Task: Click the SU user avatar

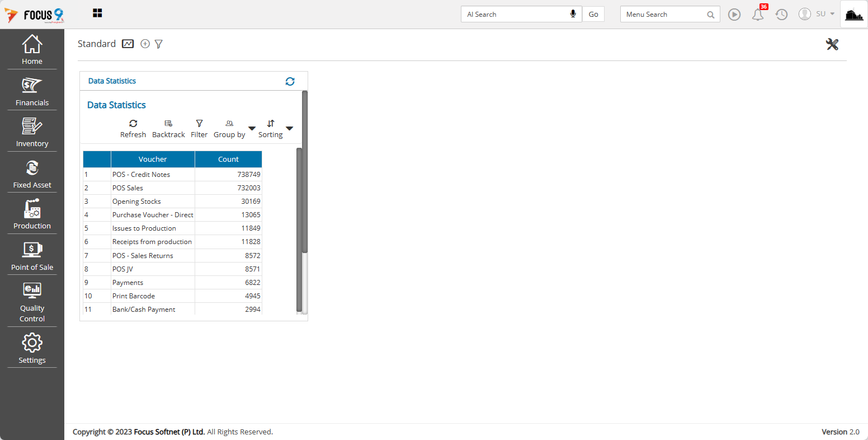Action: [x=805, y=14]
